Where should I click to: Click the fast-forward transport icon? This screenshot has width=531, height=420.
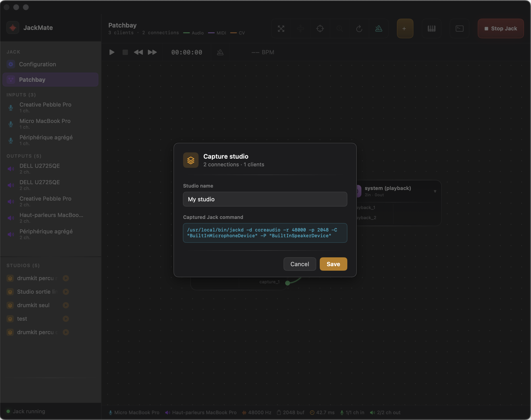[152, 52]
